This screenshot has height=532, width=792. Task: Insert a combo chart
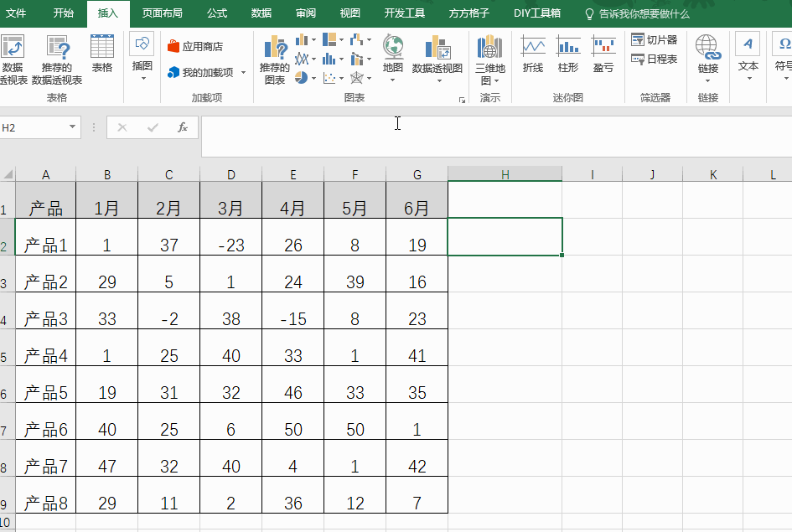[x=356, y=59]
